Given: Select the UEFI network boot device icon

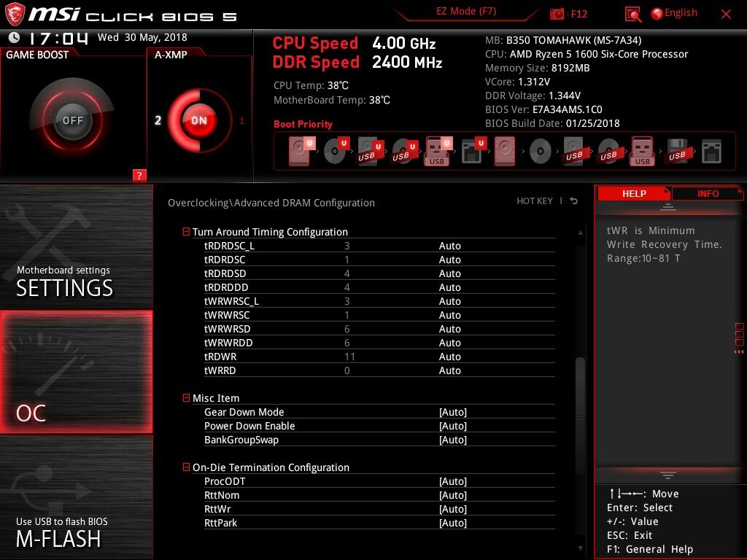Looking at the screenshot, I should click(x=473, y=152).
